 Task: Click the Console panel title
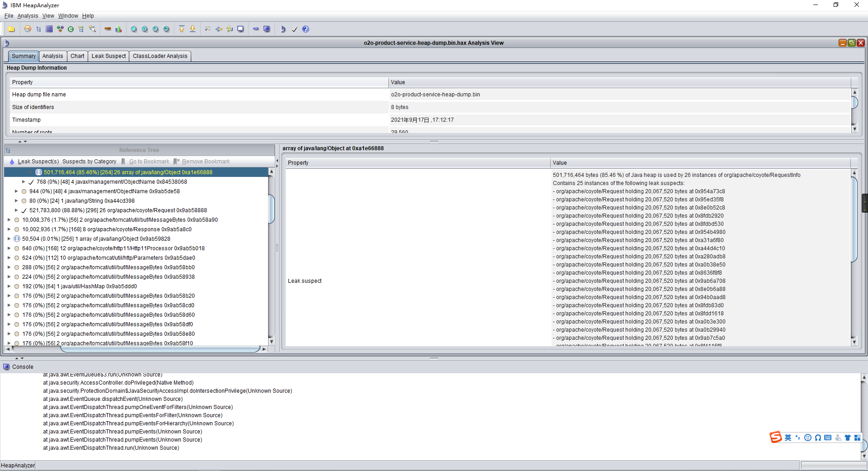click(23, 367)
